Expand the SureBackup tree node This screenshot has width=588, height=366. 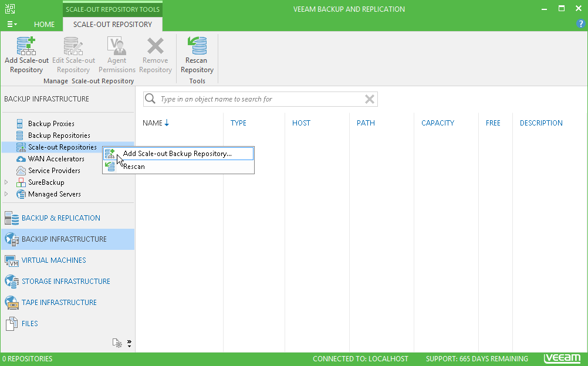coord(6,182)
